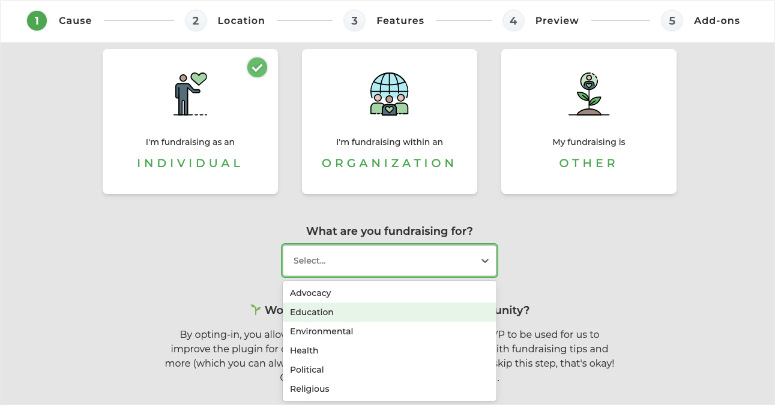Choose the INDIVIDUAL fundraising card
This screenshot has height=405, width=775.
[x=190, y=121]
